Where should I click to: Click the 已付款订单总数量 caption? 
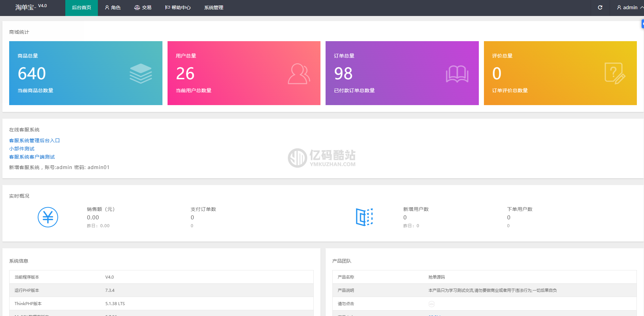tap(354, 90)
